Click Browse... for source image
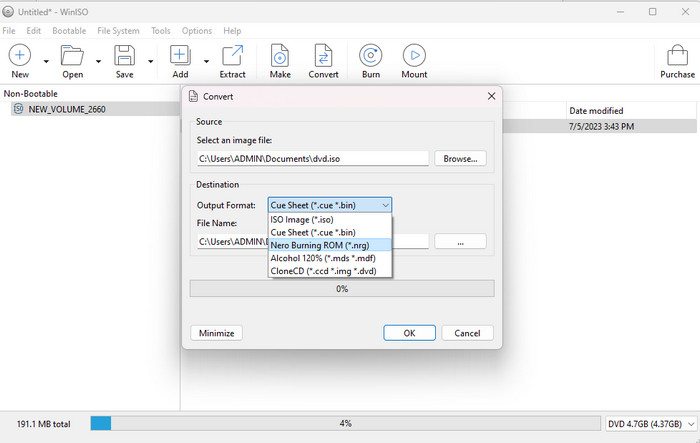The height and width of the screenshot is (443, 700). coord(460,159)
